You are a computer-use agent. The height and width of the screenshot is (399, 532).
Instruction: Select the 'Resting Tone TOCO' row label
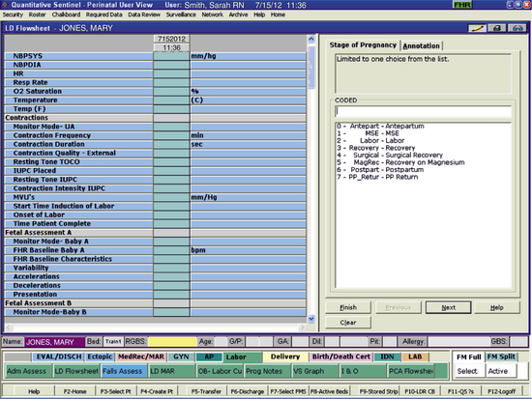pos(46,161)
